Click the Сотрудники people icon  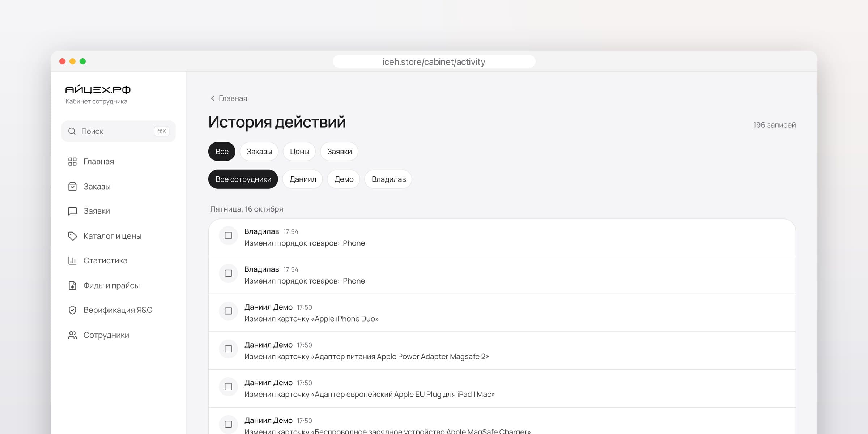click(x=72, y=335)
